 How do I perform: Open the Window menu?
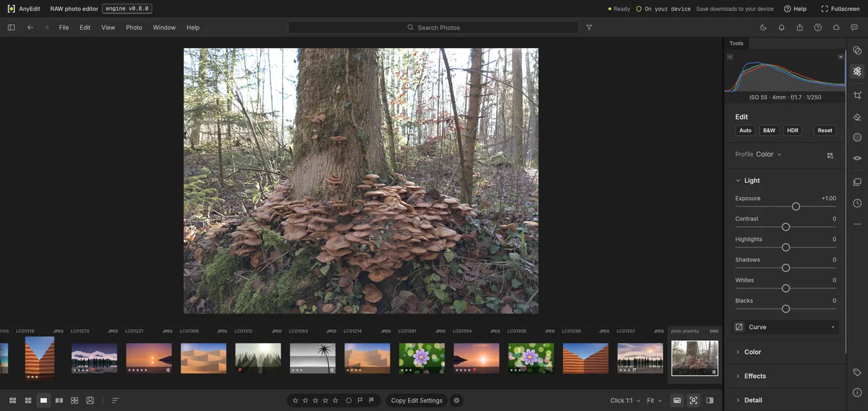164,27
